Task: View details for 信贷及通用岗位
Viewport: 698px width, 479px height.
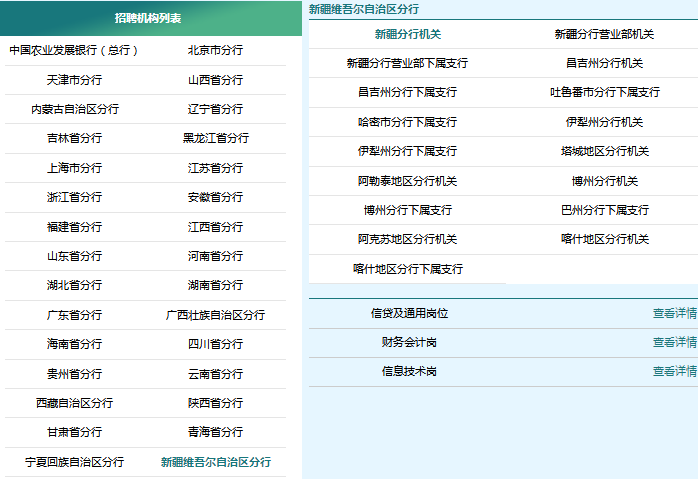Action: (674, 313)
